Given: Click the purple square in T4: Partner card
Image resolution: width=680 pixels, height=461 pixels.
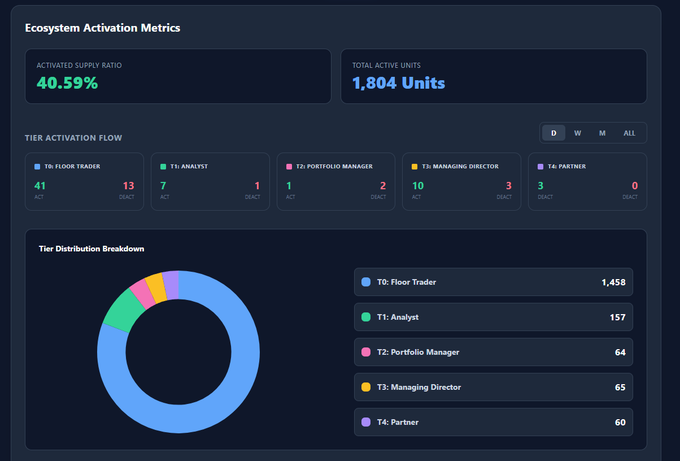Looking at the screenshot, I should 540,167.
